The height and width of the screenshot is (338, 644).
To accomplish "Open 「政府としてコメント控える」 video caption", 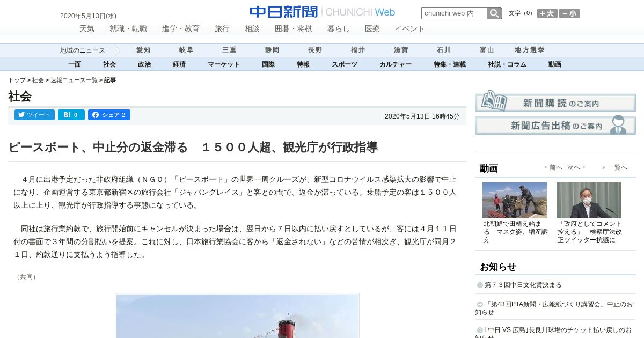I will coord(590,232).
